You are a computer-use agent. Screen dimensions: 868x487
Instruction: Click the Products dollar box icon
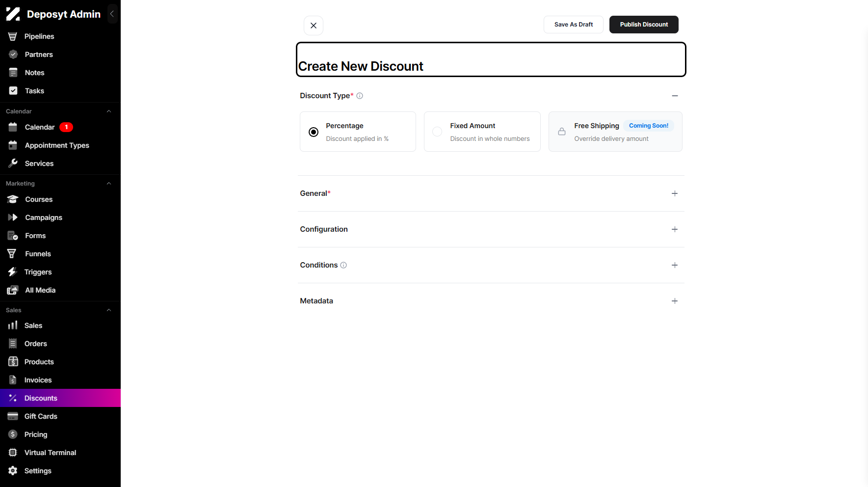click(13, 362)
